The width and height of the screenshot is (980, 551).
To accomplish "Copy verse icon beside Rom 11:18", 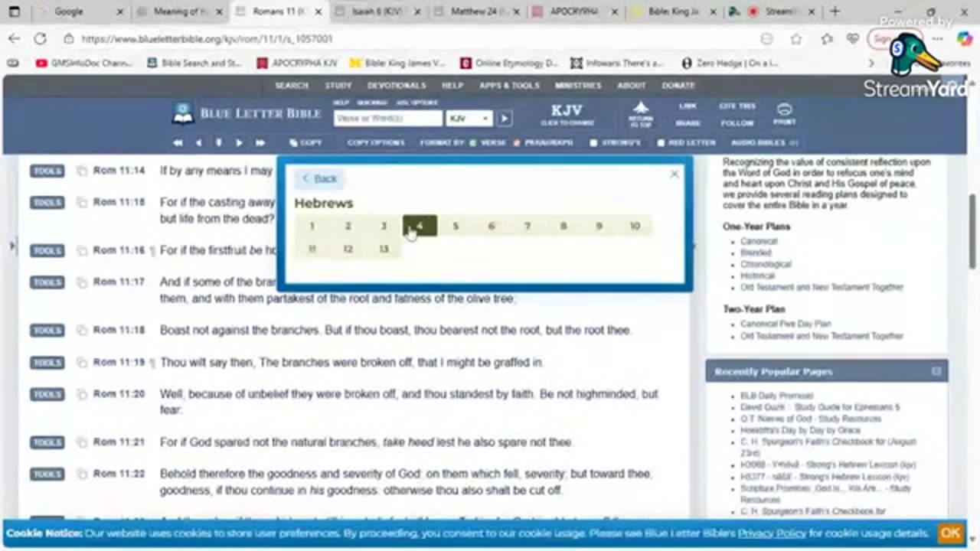I will [82, 331].
